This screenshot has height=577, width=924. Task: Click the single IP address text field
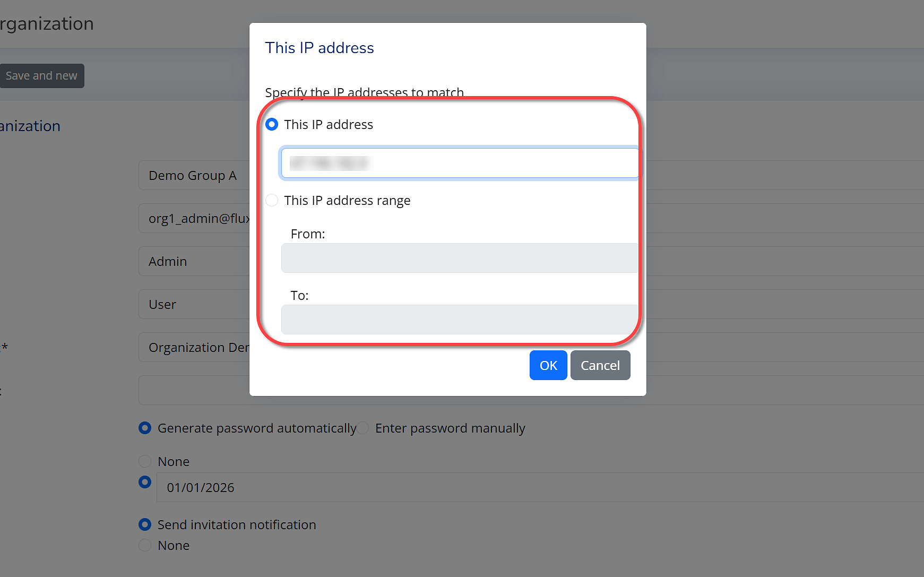click(459, 163)
